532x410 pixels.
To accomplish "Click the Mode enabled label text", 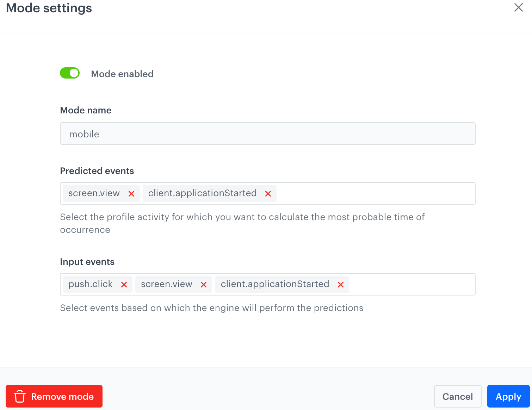I will [122, 74].
